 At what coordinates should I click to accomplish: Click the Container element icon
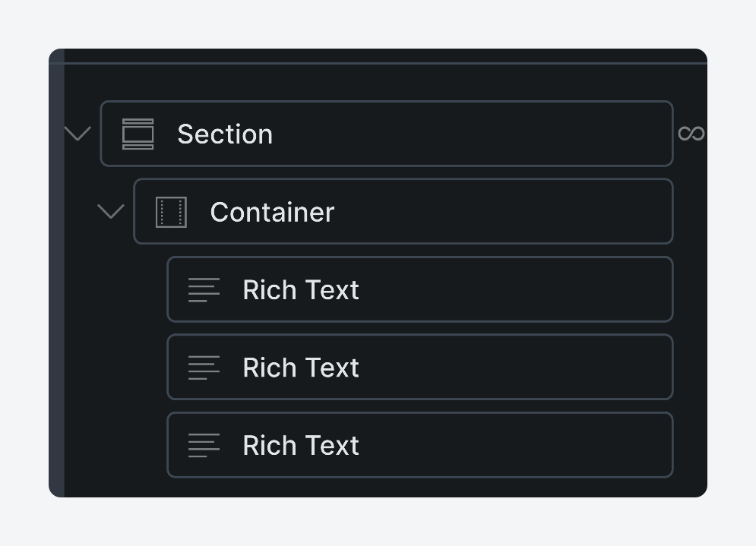pyautogui.click(x=171, y=212)
